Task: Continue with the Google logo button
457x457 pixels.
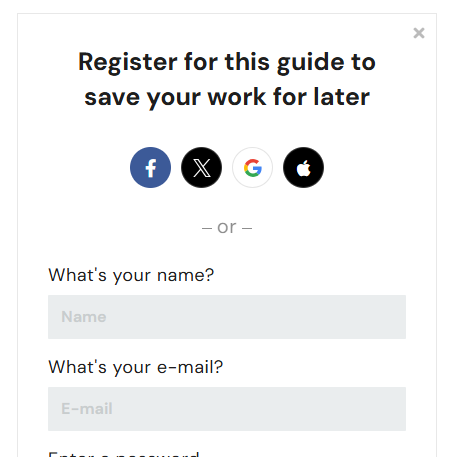Action: (252, 167)
